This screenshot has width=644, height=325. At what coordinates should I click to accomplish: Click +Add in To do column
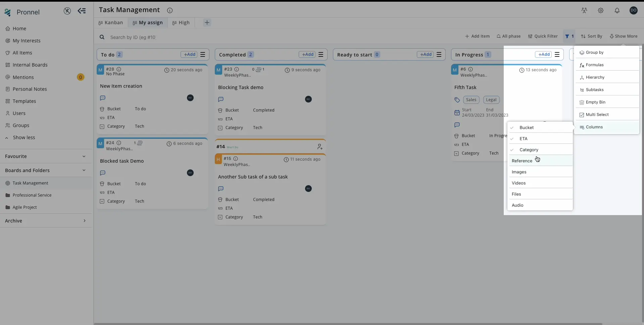(x=189, y=54)
